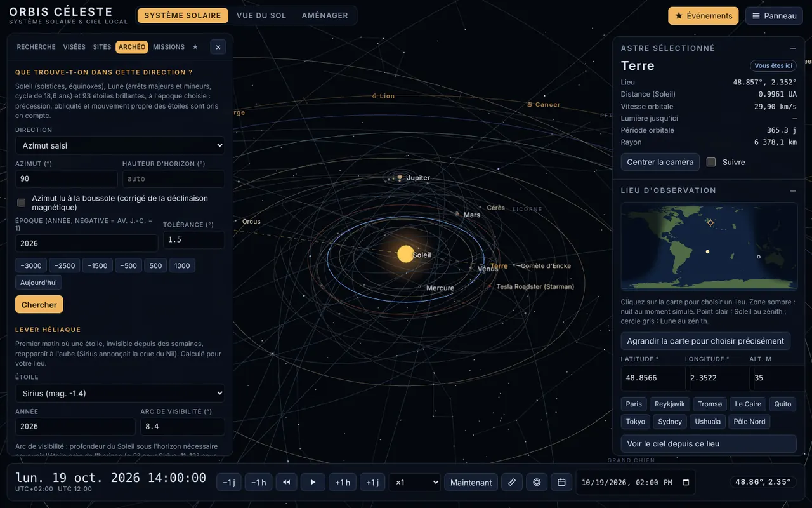This screenshot has height=508, width=812.
Task: Collapse the Astre sélectionné section
Action: coord(792,48)
